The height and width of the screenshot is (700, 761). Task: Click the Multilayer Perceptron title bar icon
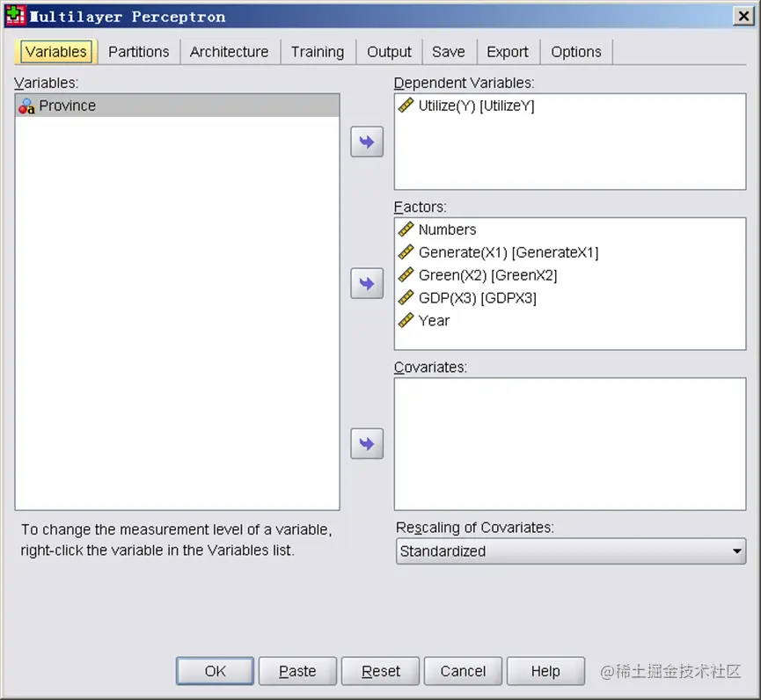tap(16, 16)
